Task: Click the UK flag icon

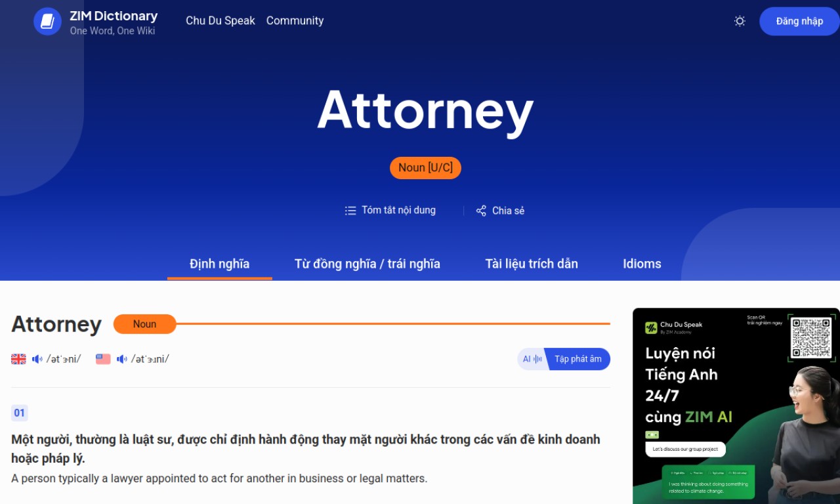Action: [x=18, y=359]
